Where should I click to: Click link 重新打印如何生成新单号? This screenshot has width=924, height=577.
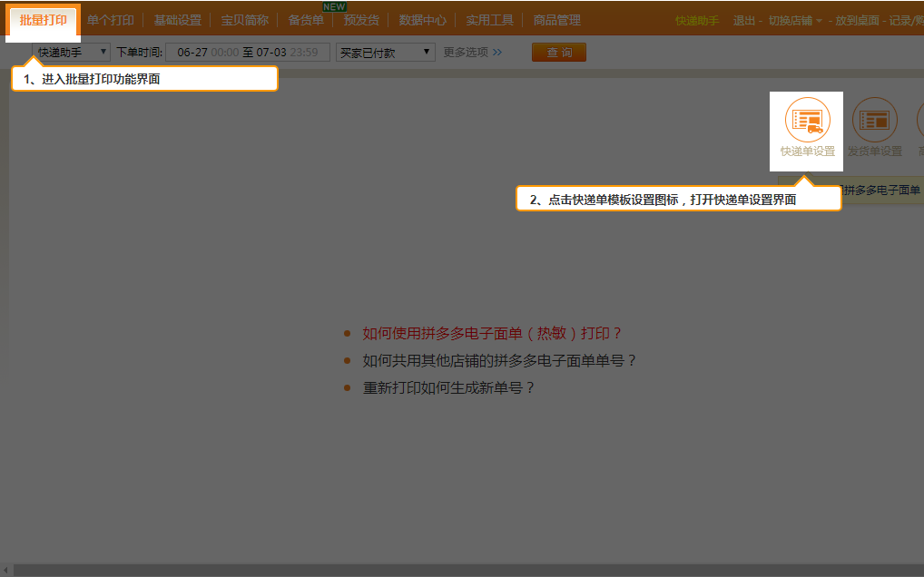point(448,387)
